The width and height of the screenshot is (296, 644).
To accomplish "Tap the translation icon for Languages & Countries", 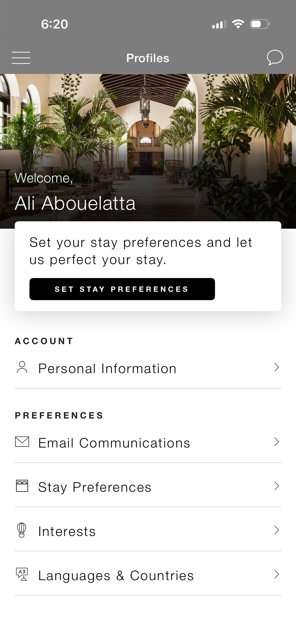I will point(22,574).
